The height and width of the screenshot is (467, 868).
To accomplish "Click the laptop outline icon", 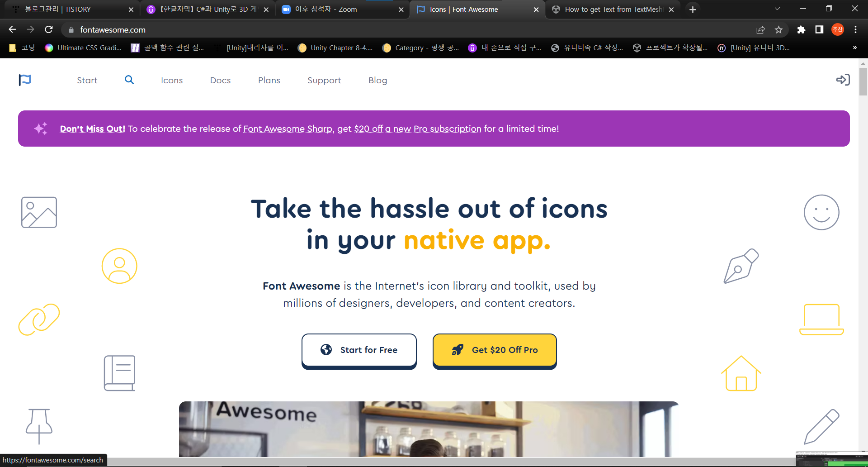I will click(x=821, y=319).
